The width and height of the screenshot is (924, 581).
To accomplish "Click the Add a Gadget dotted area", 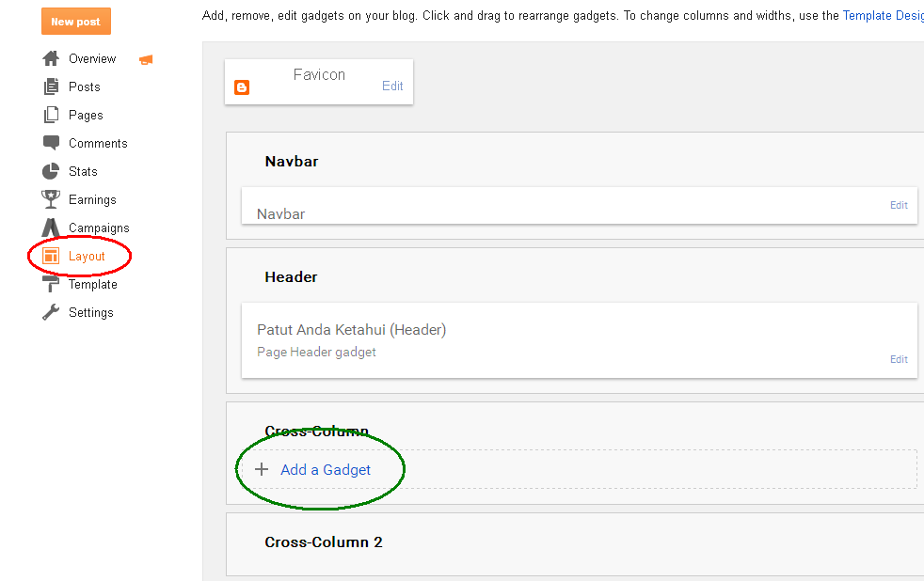I will tap(325, 469).
